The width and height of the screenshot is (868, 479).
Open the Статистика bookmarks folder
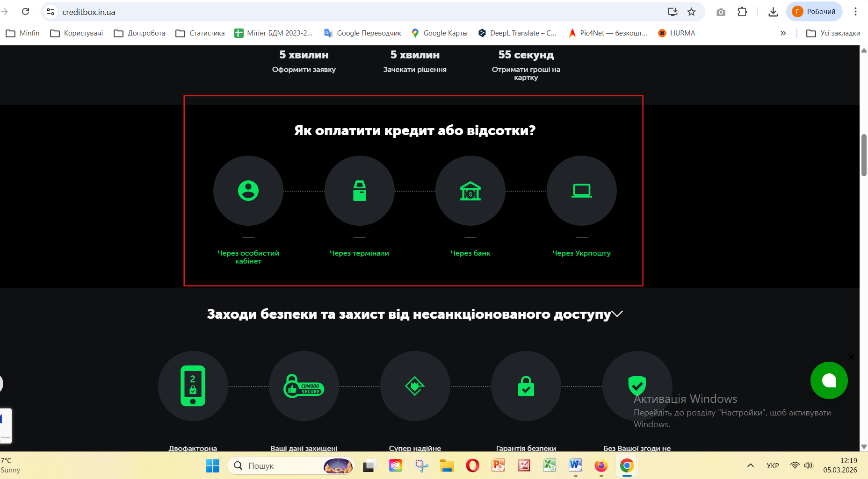200,33
